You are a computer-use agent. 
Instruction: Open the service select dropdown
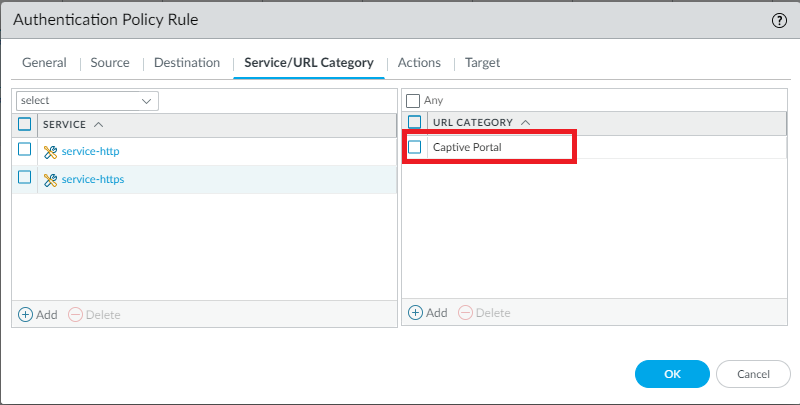point(87,101)
